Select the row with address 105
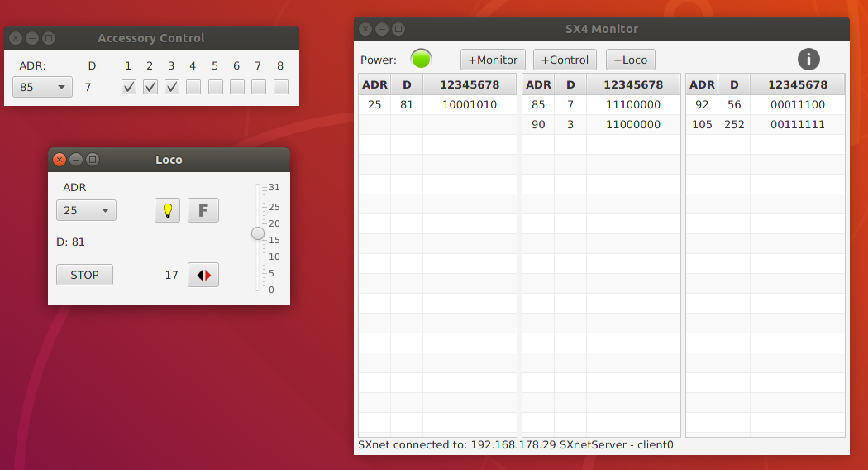This screenshot has width=868, height=470. [x=765, y=125]
